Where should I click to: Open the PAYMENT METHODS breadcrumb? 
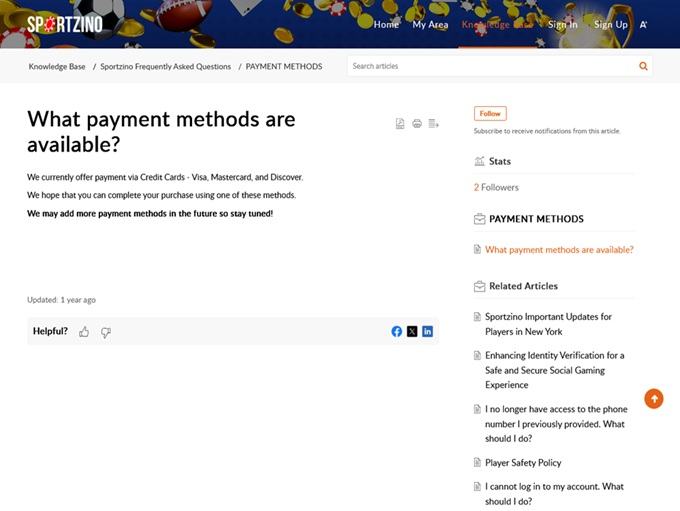click(284, 66)
